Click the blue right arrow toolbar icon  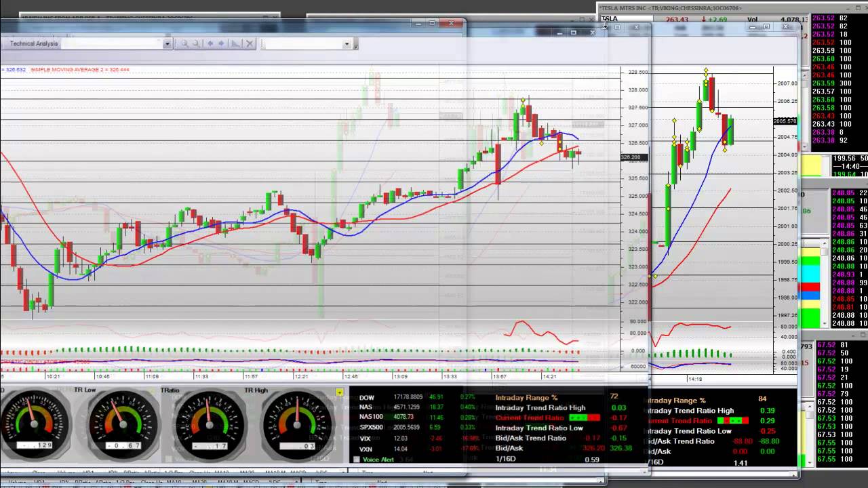[x=221, y=43]
